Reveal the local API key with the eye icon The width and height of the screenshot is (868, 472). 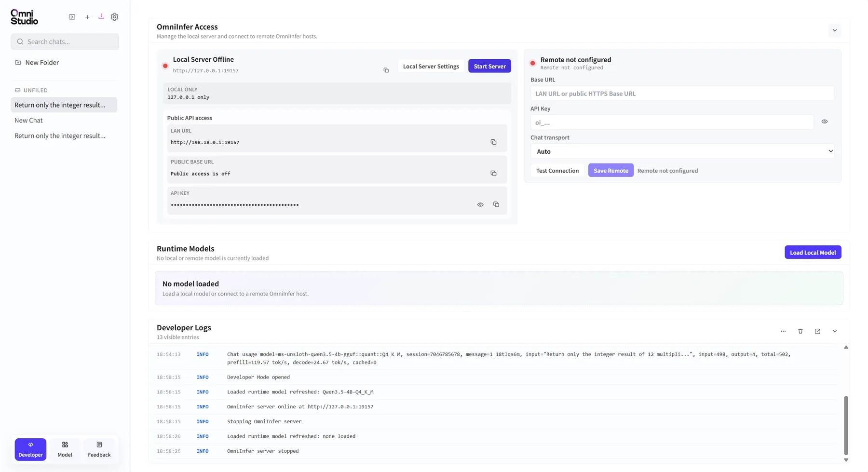pos(480,204)
